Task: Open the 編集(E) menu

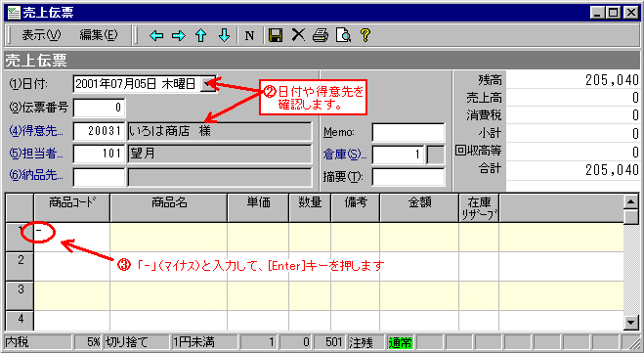Action: coord(99,35)
